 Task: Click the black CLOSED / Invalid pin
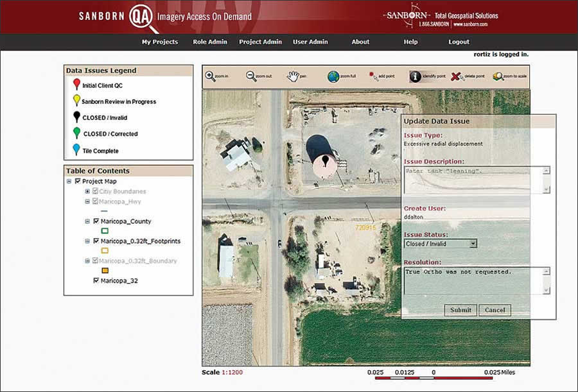coord(76,117)
